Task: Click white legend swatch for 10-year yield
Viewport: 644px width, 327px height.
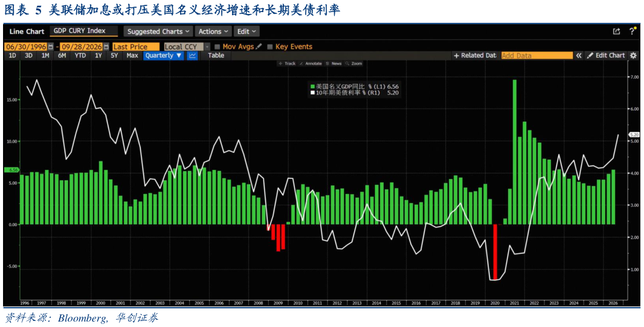Action: coord(312,93)
